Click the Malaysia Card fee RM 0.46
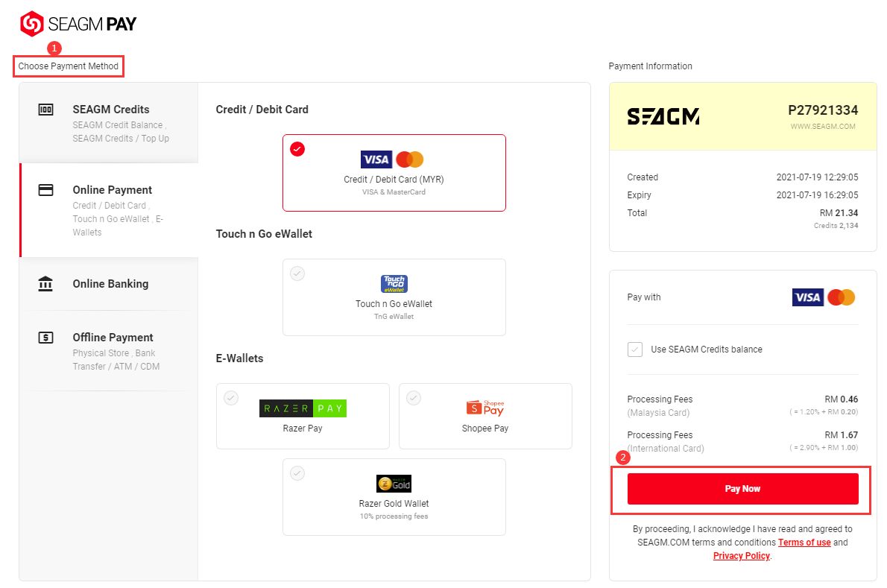The image size is (887, 588). click(842, 399)
